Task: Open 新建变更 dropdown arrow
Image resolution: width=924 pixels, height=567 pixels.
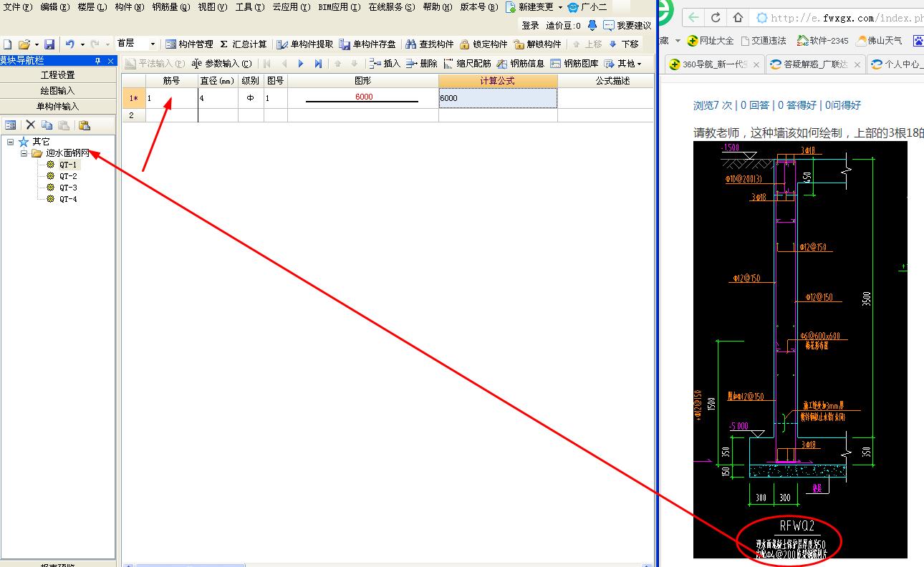Action: (560, 7)
